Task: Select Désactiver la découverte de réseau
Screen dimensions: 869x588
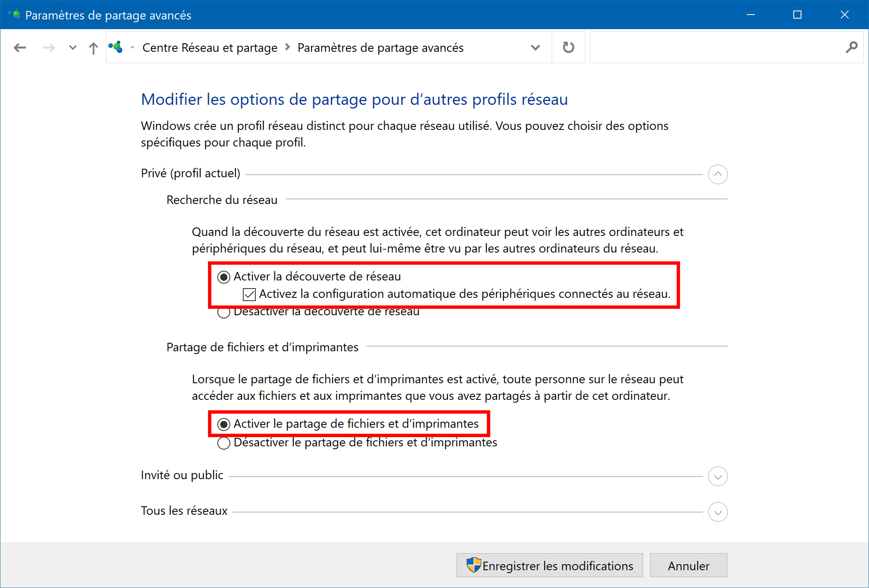Action: tap(223, 312)
